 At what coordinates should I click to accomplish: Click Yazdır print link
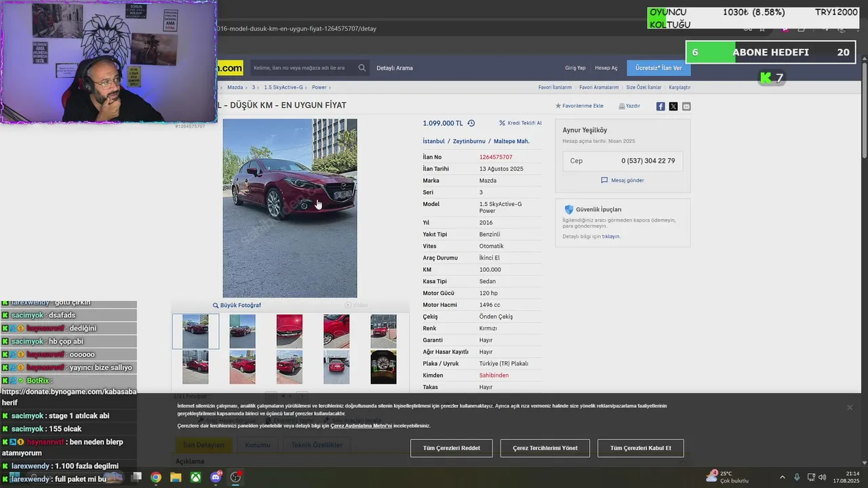point(629,106)
